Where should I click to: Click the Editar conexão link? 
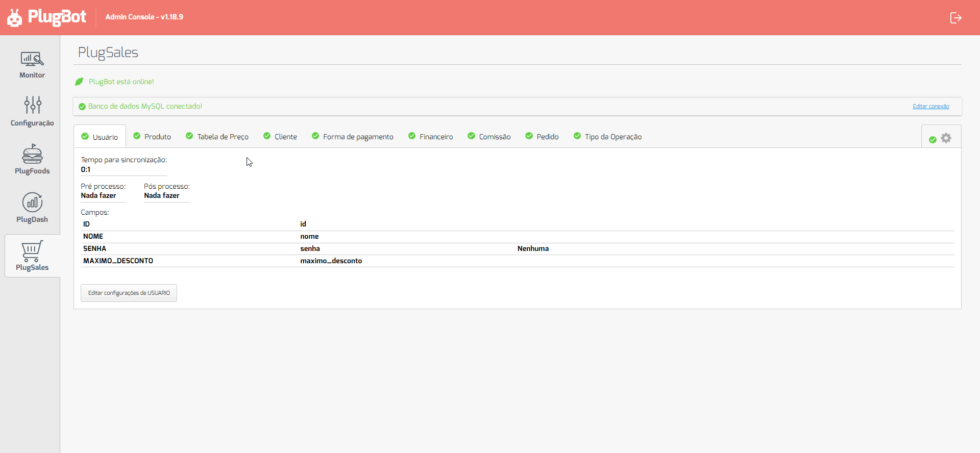(x=930, y=106)
